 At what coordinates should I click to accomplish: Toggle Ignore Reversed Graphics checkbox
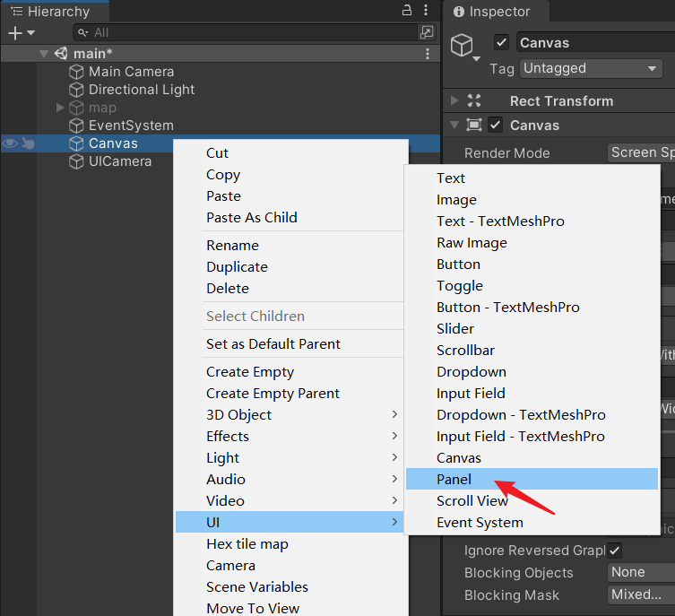(x=615, y=551)
